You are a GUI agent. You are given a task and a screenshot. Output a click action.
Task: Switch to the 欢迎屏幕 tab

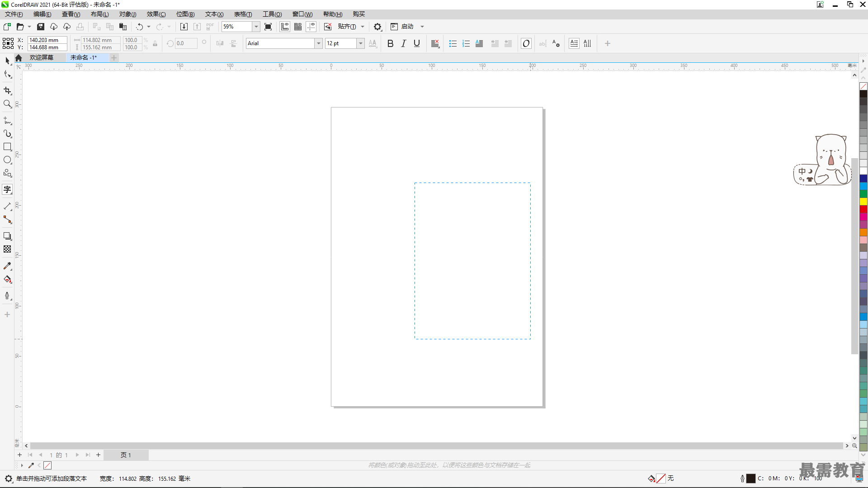42,57
